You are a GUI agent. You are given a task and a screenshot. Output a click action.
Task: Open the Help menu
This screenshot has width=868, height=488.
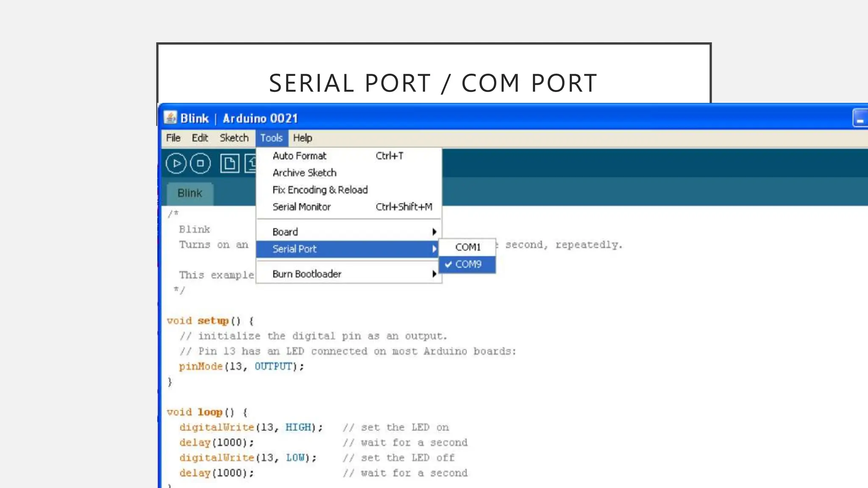(303, 138)
